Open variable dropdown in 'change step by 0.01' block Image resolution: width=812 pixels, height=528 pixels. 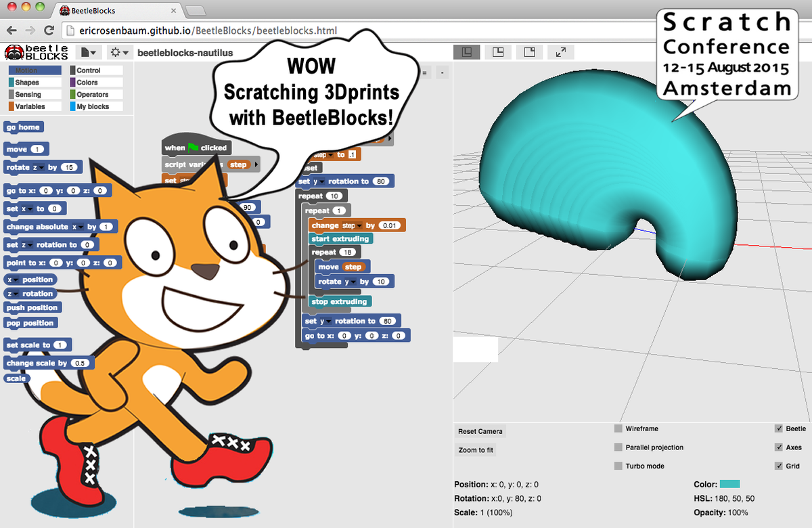pyautogui.click(x=353, y=225)
